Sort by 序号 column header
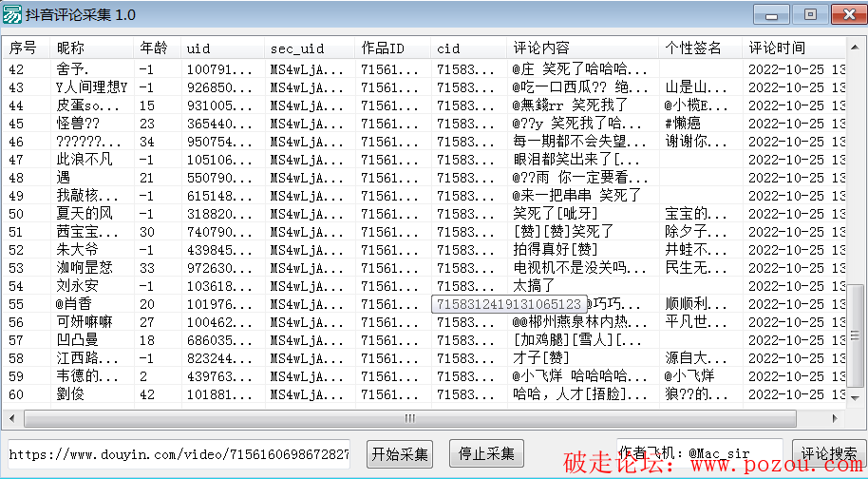This screenshot has width=868, height=479. pyautogui.click(x=26, y=48)
